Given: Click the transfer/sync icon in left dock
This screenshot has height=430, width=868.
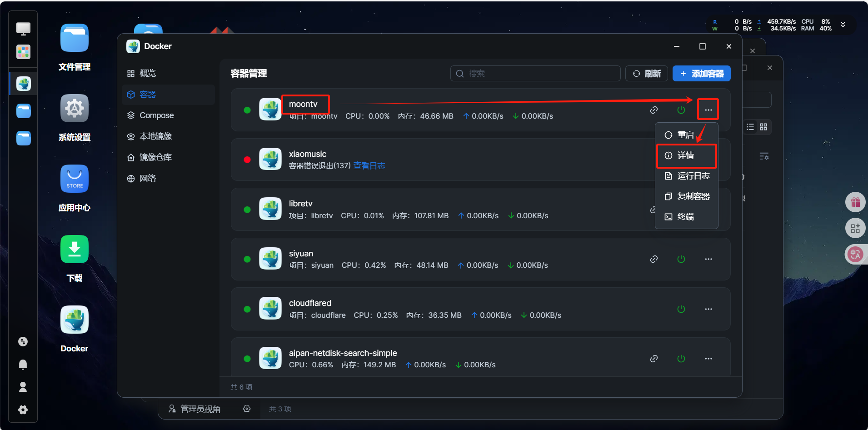Looking at the screenshot, I should 23,342.
